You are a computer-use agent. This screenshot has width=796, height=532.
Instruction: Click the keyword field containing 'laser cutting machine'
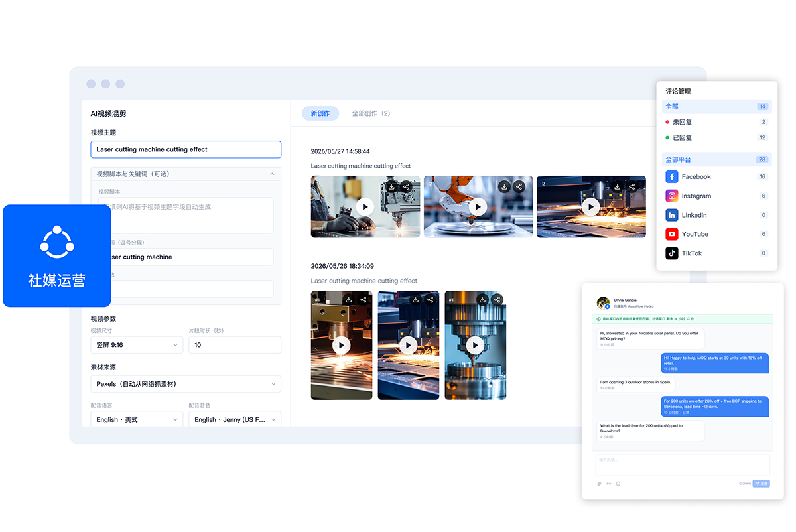click(186, 257)
